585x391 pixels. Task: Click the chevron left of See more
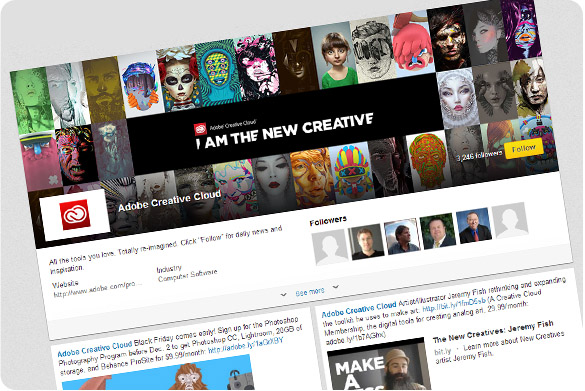pos(284,294)
